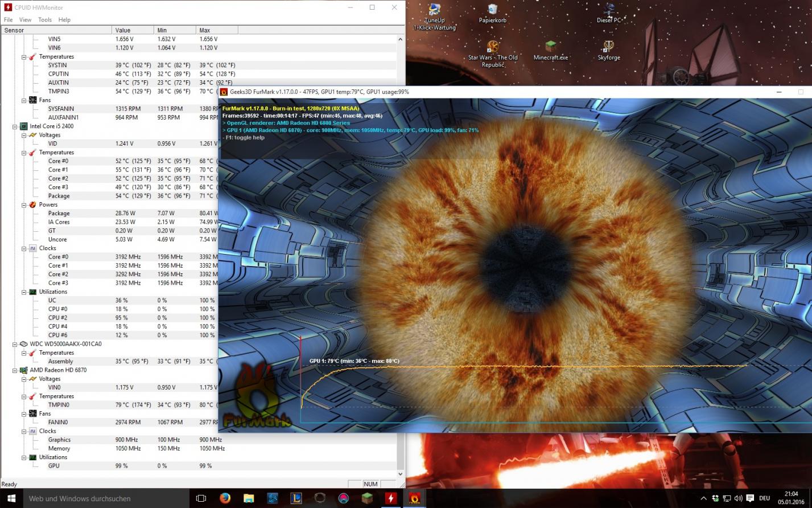Click the Sensor column header
Screen dimensions: 812x508
(56, 30)
